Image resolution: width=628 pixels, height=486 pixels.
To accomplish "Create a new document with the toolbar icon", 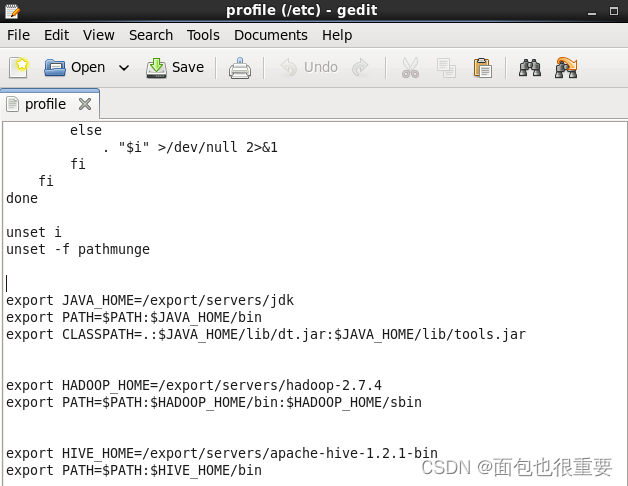I will click(x=19, y=67).
